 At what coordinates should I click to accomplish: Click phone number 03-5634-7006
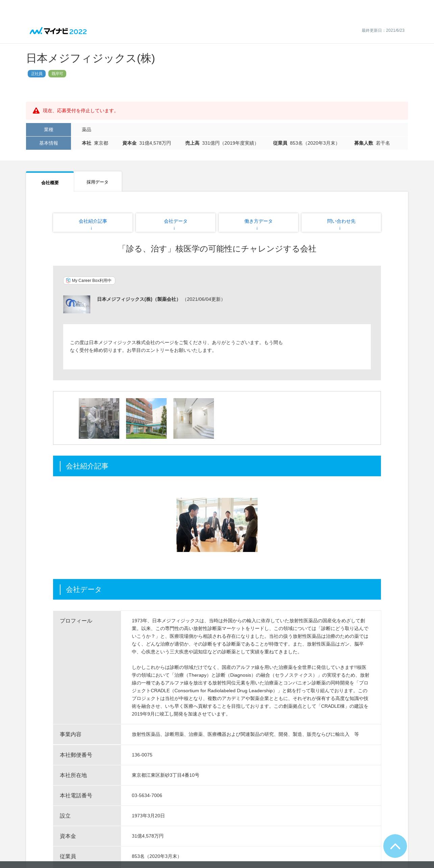pyautogui.click(x=147, y=795)
